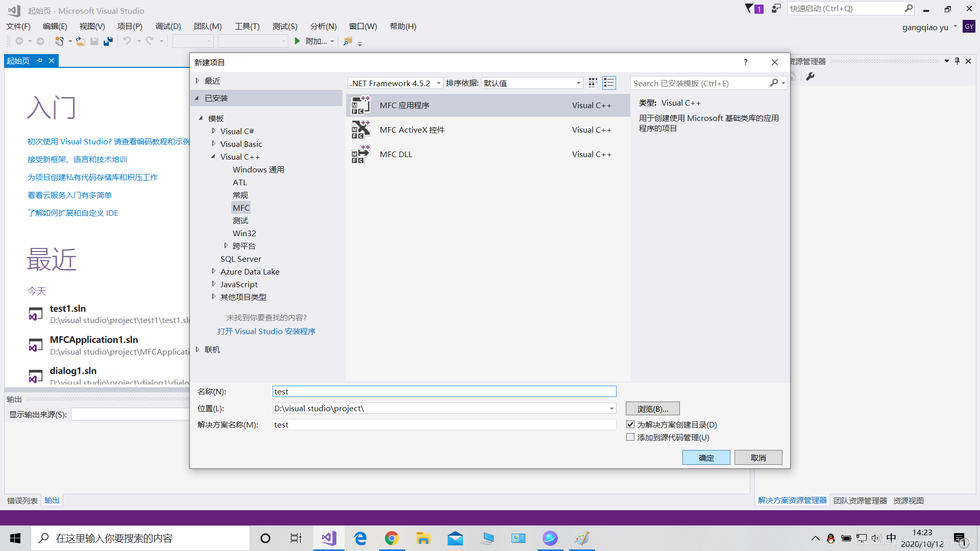Open the help question mark in 新建项目 dialog
This screenshot has width=980, height=551.
coord(745,62)
